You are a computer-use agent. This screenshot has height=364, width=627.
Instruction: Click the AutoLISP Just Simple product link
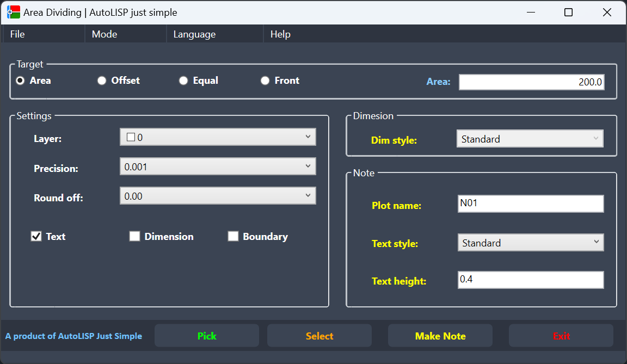(x=73, y=336)
